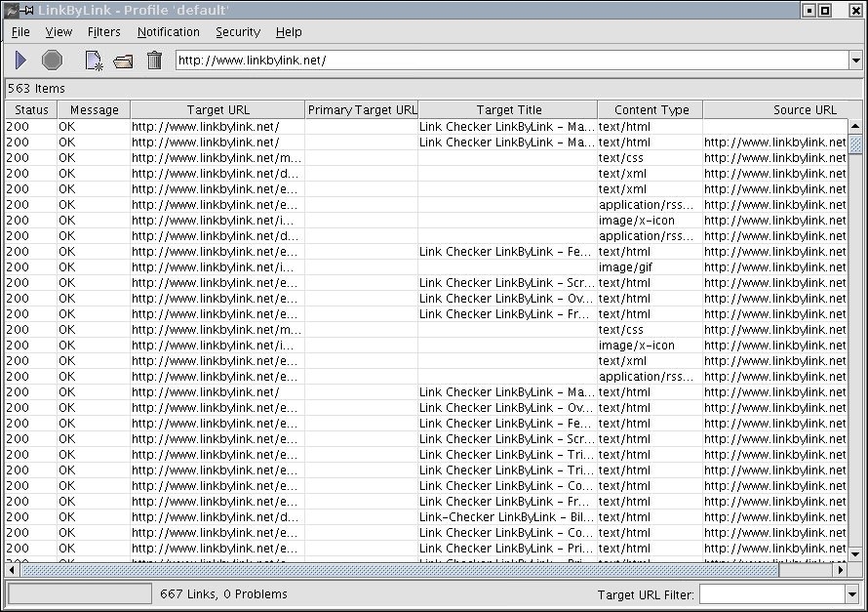The height and width of the screenshot is (612, 868).
Task: Click the gray Stop octagon icon
Action: pyautogui.click(x=52, y=60)
